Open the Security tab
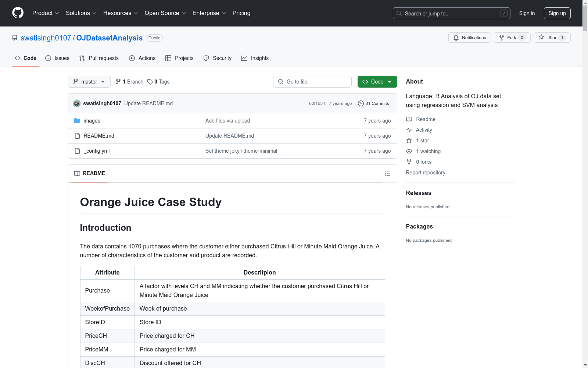The image size is (588, 368). (x=218, y=58)
